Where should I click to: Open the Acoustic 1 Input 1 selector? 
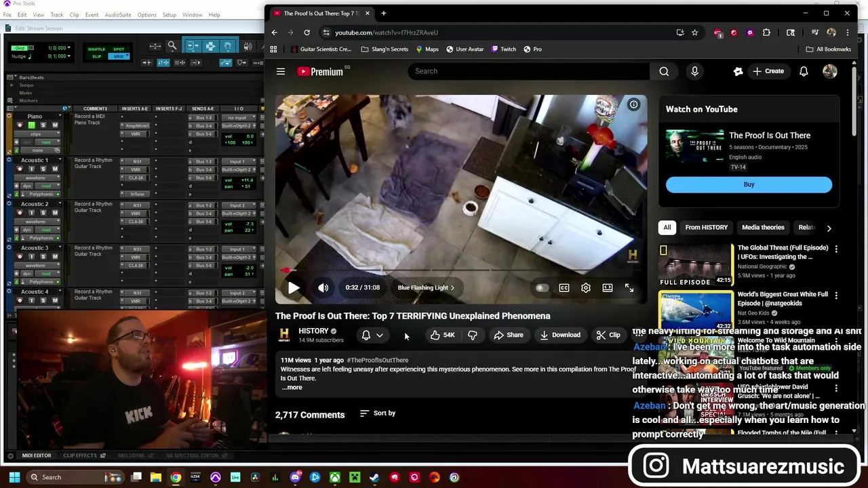coord(239,162)
